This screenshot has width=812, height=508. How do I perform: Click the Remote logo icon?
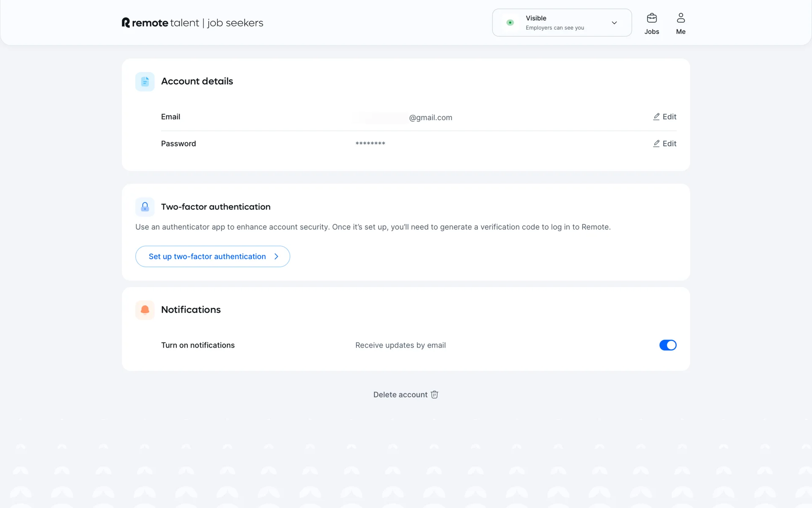[x=126, y=22]
